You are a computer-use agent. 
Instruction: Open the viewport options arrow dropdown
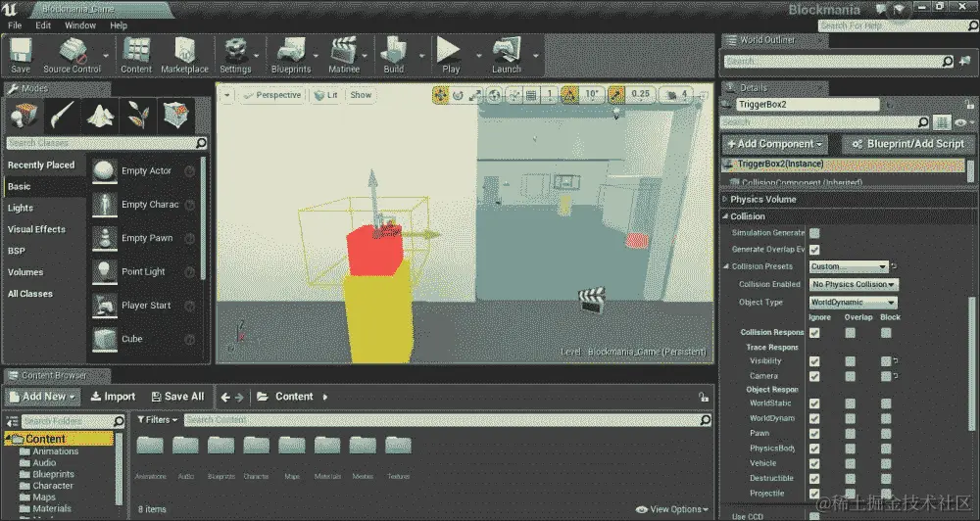[x=227, y=96]
